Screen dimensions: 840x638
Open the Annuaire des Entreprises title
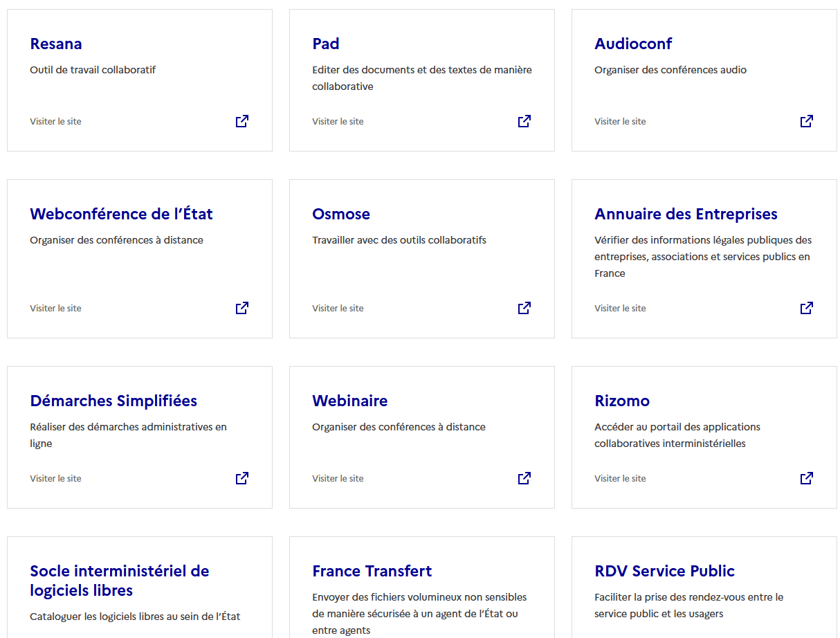pyautogui.click(x=686, y=214)
